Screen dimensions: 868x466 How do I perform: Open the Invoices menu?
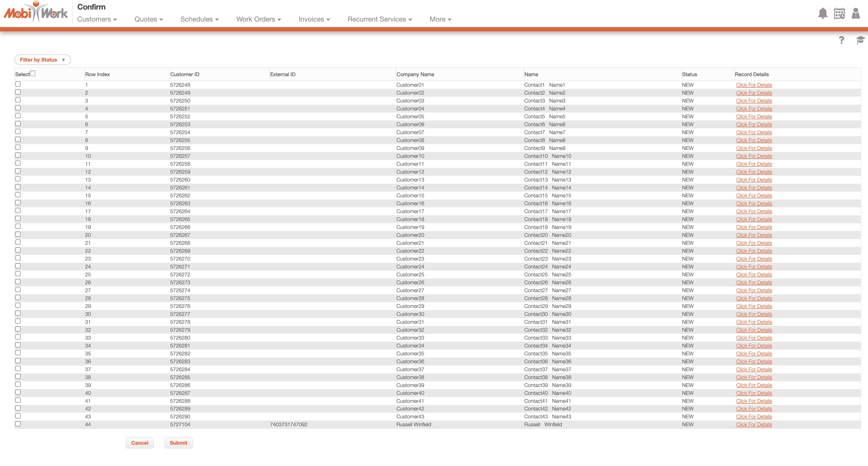pyautogui.click(x=314, y=19)
